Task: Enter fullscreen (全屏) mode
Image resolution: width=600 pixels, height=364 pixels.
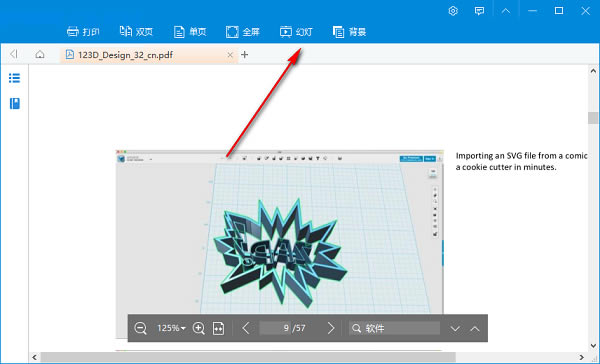Action: coord(243,32)
